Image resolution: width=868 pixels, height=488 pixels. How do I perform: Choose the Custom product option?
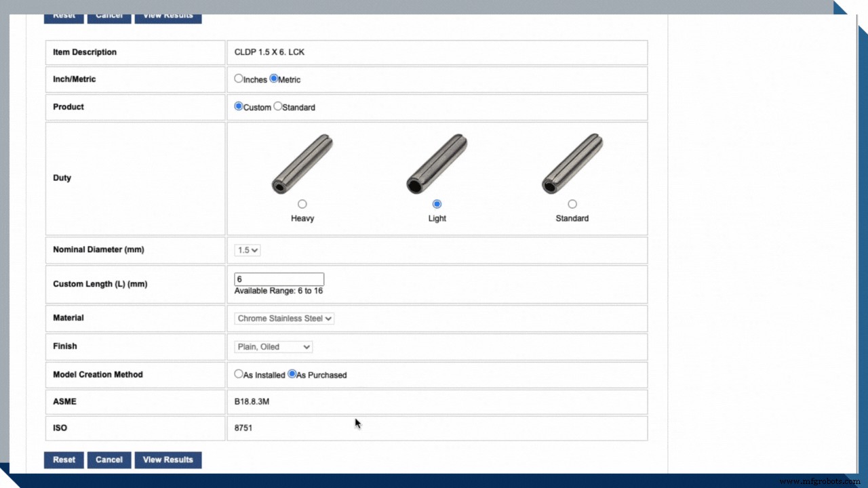pos(239,106)
